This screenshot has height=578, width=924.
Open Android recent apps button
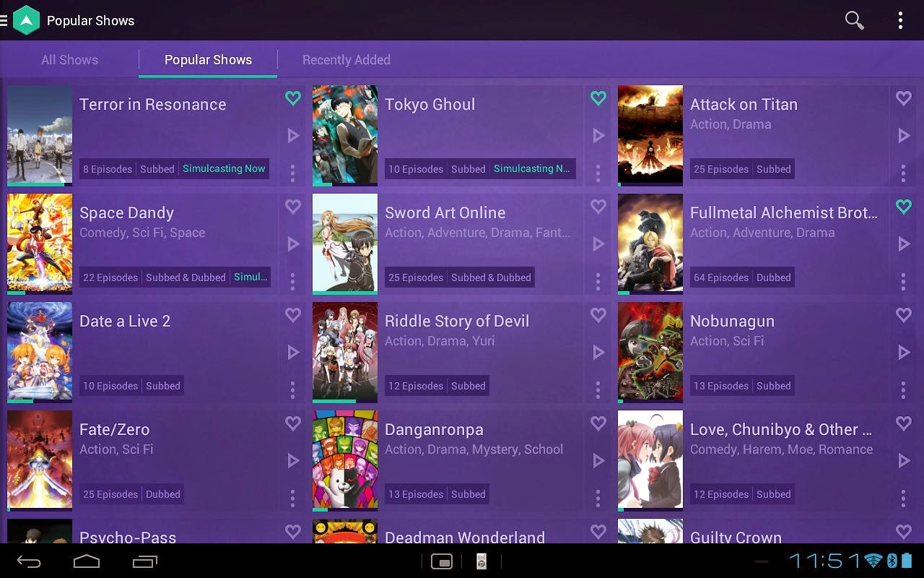(x=145, y=561)
